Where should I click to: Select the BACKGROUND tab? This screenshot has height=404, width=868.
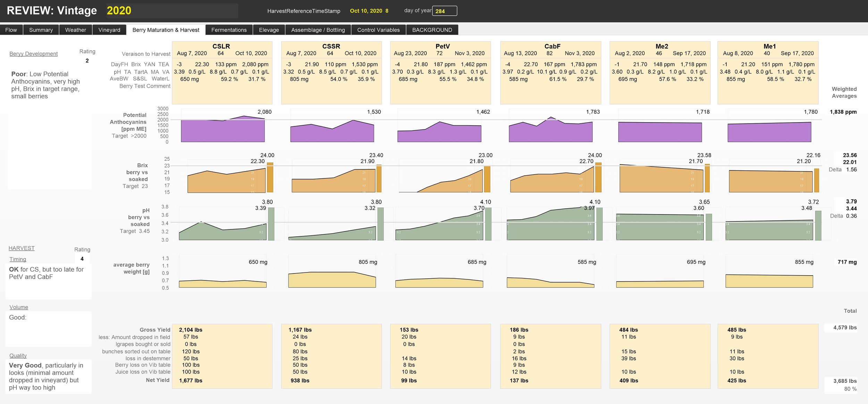tap(432, 30)
